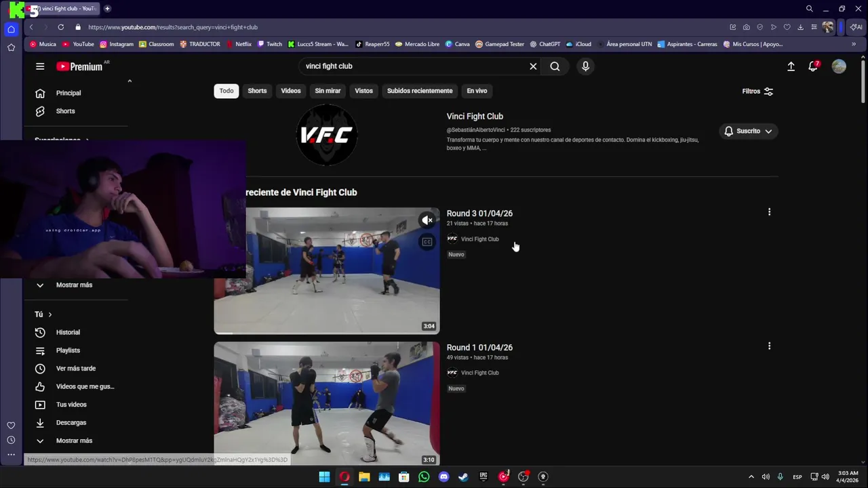Play the Round 3 video thumbnail
868x488 pixels.
(327, 271)
